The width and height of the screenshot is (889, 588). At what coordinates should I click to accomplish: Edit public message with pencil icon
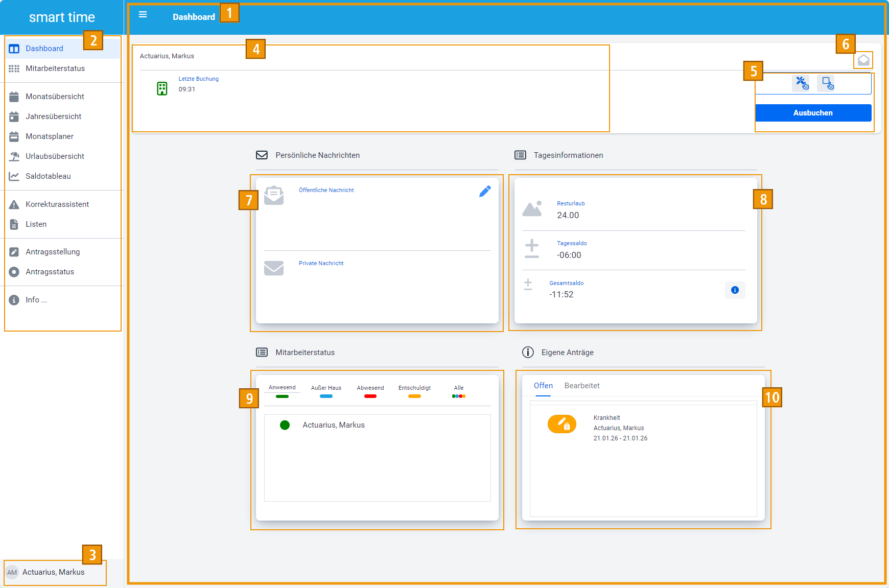[x=484, y=191]
